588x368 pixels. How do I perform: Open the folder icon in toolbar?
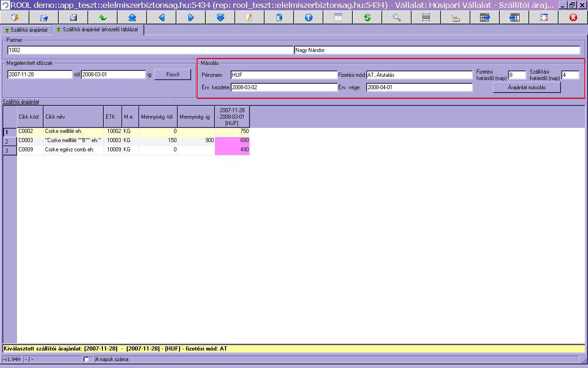tap(44, 17)
